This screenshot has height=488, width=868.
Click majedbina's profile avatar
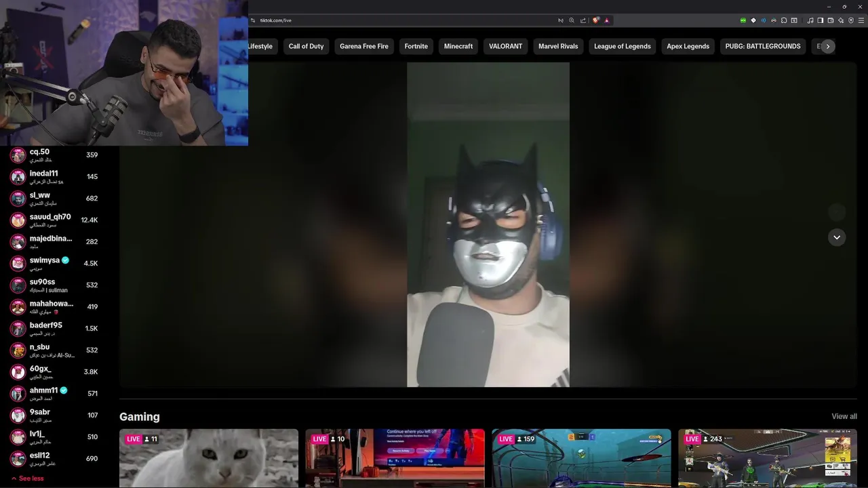pyautogui.click(x=18, y=242)
